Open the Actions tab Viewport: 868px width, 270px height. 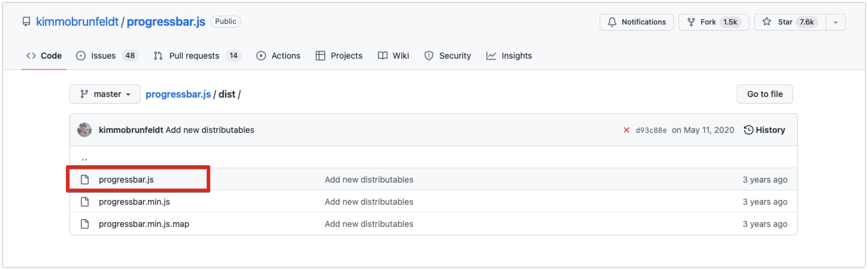coord(279,56)
